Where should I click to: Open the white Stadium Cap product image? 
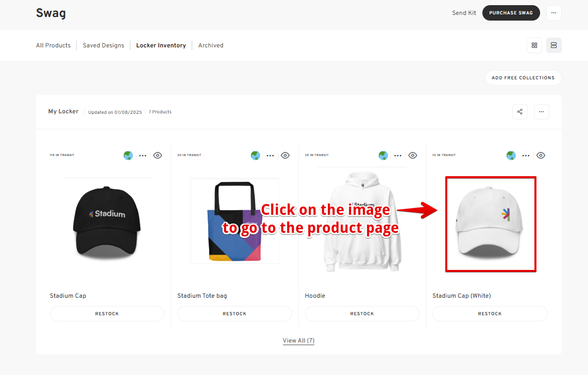(x=491, y=224)
